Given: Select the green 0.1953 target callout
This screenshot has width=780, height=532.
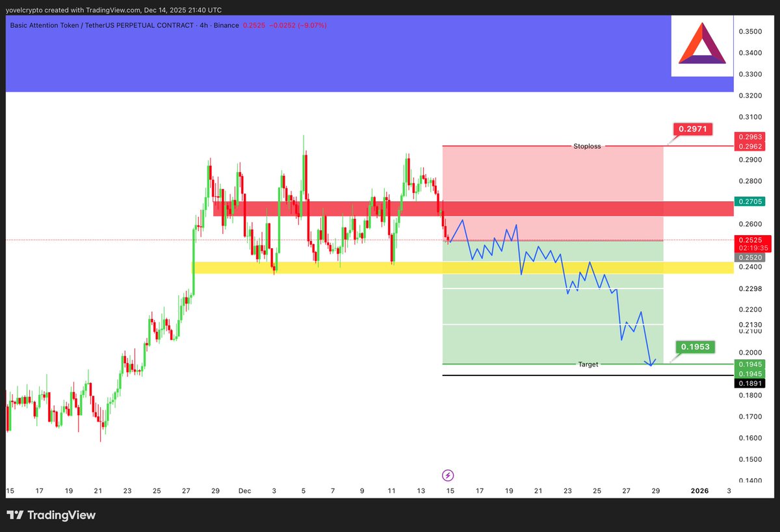Looking at the screenshot, I should [695, 348].
